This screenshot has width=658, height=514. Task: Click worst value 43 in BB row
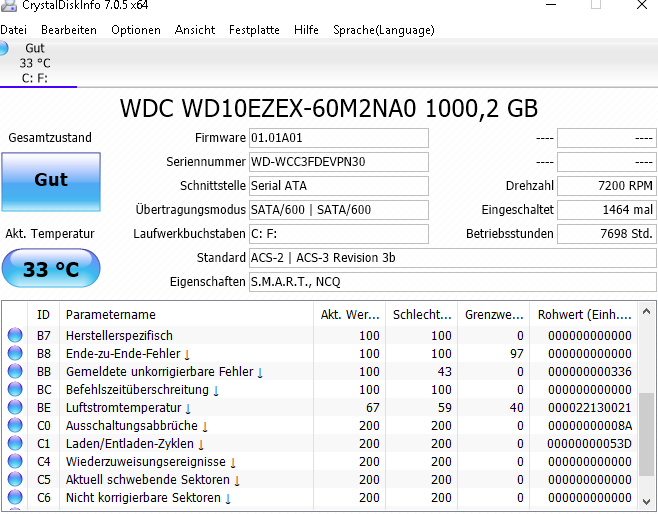coord(444,372)
